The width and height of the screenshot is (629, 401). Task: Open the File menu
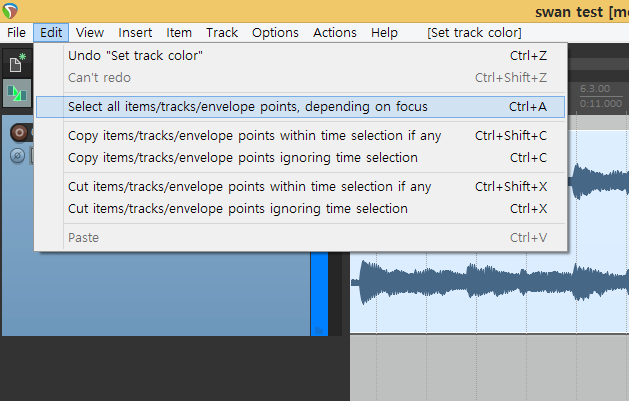pos(16,32)
